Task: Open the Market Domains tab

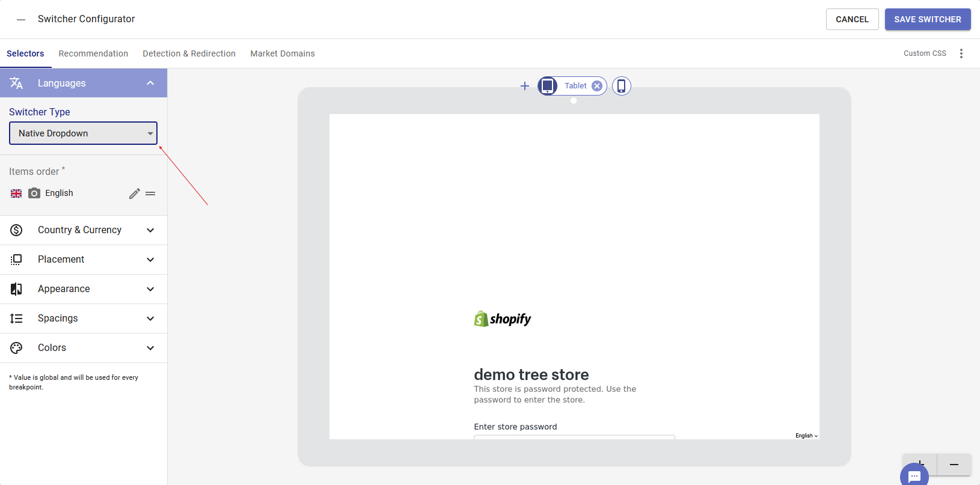Action: [x=283, y=53]
